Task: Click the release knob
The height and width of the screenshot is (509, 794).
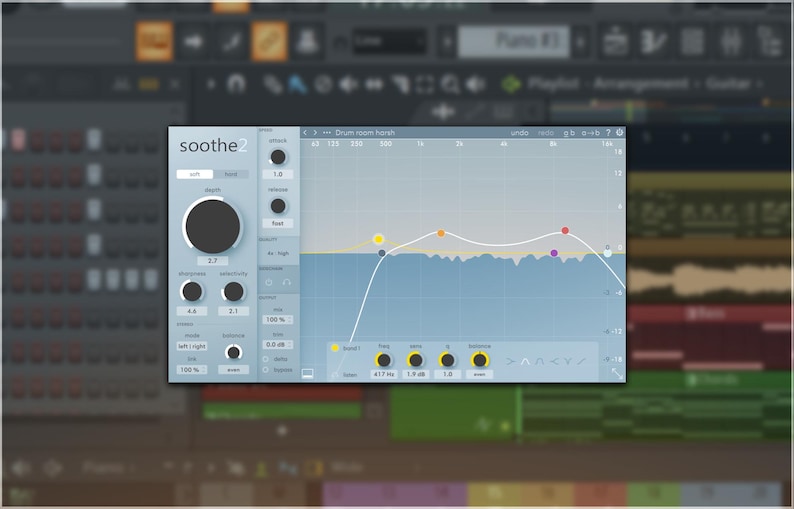Action: coord(277,206)
